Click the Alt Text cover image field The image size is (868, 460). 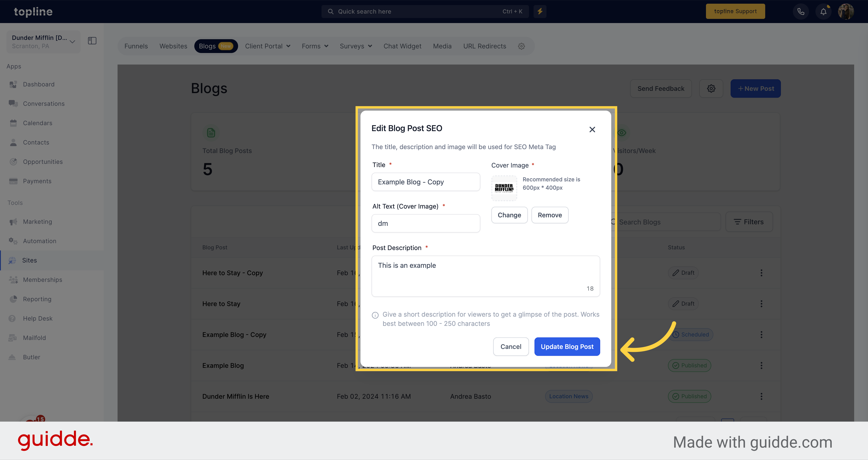tap(425, 223)
